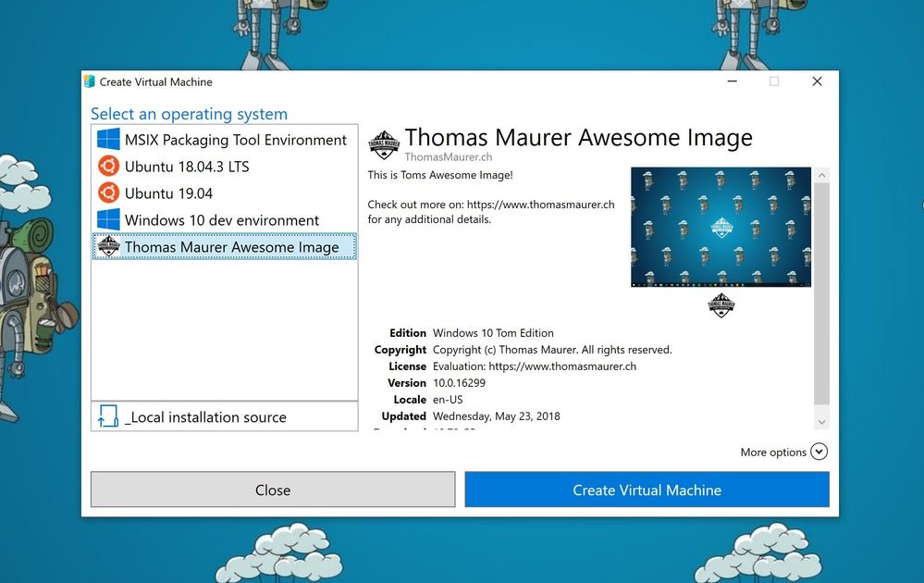The height and width of the screenshot is (583, 924).
Task: Close the window with the X button
Action: [x=817, y=81]
